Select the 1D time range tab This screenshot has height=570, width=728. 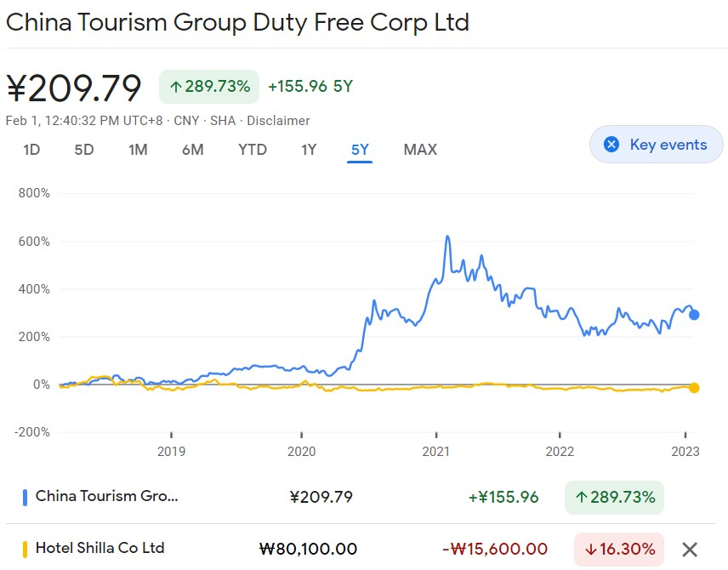point(31,150)
